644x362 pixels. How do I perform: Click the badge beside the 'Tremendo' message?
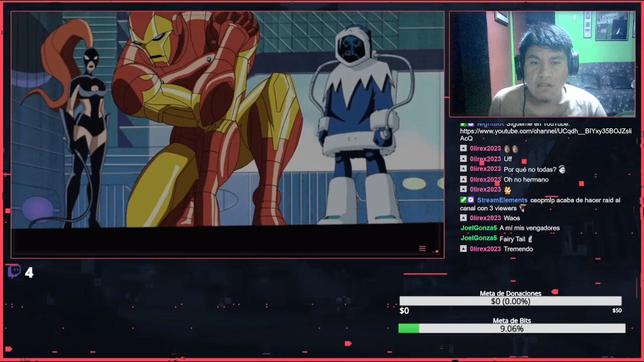[x=463, y=248]
